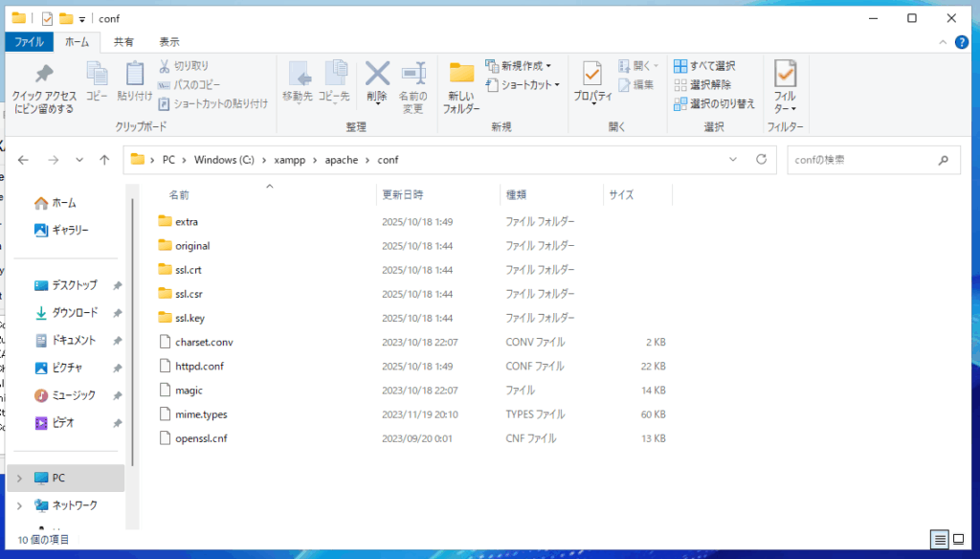Create a new folder with ribbon icon
980x559 pixels.
point(461,75)
